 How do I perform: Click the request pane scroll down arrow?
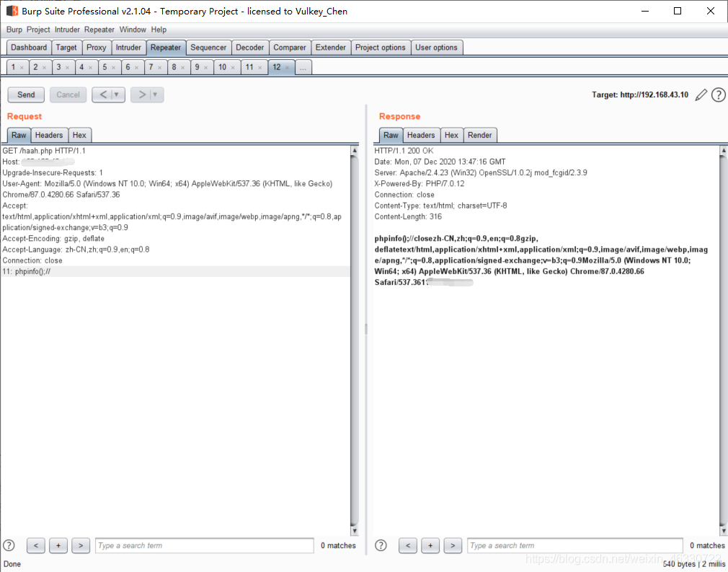click(354, 530)
